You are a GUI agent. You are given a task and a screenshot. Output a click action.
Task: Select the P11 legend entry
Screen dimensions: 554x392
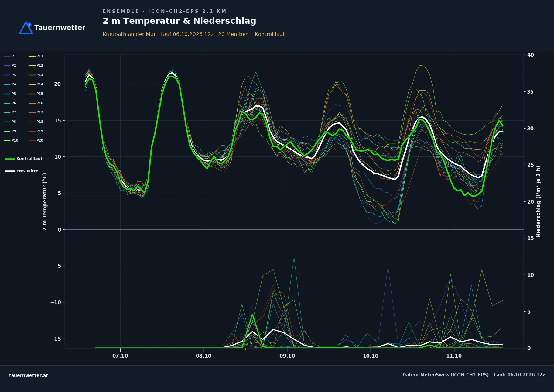click(36, 56)
